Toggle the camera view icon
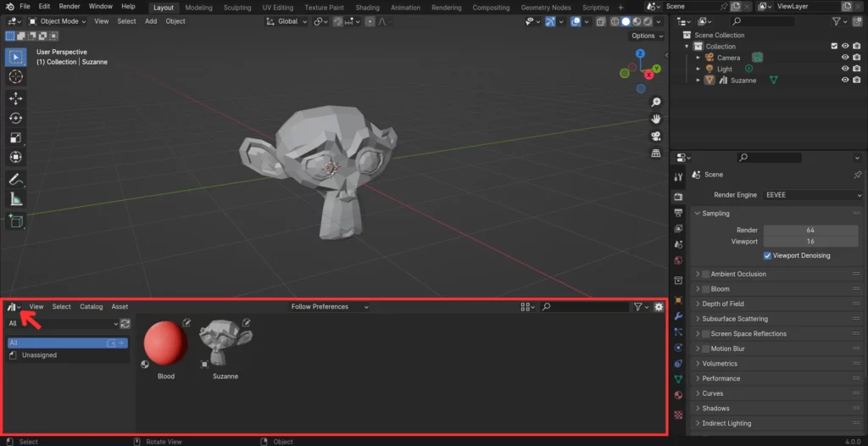Viewport: 868px width, 446px height. point(656,136)
